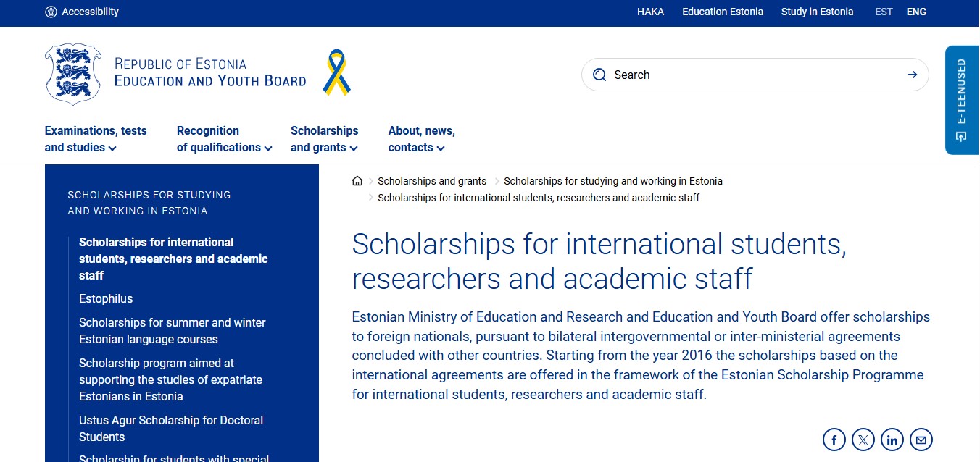The height and width of the screenshot is (462, 980).
Task: Click the Accessibility icon in top bar
Action: coord(51,12)
